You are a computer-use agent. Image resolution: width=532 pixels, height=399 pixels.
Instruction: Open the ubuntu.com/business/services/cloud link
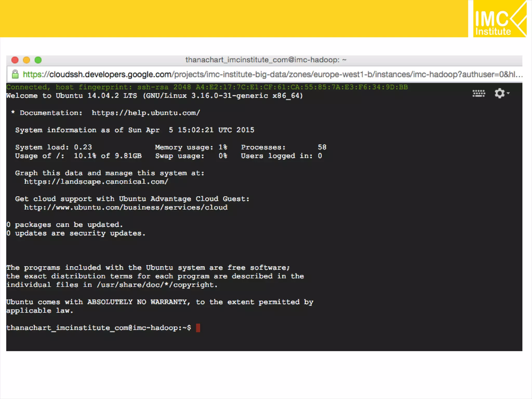tap(126, 208)
